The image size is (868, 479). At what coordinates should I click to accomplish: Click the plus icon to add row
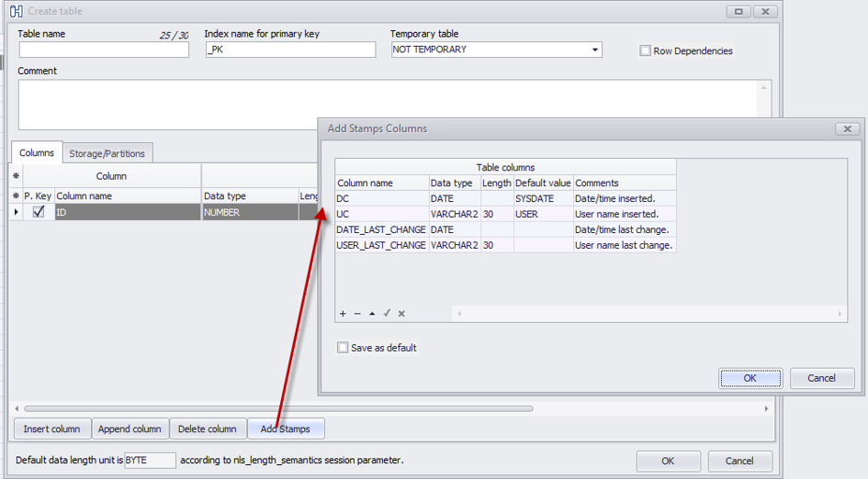343,314
